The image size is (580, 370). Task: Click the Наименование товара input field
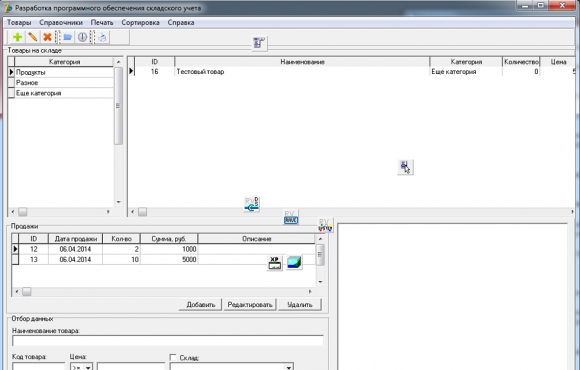[168, 340]
